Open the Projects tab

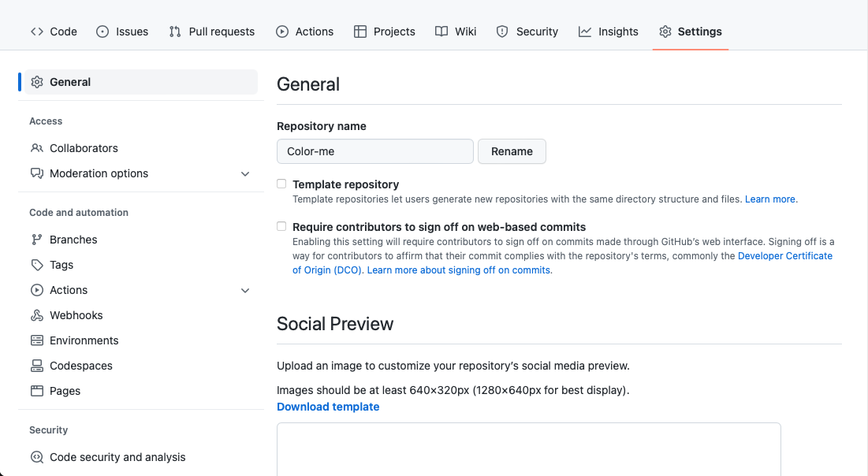[x=384, y=32]
